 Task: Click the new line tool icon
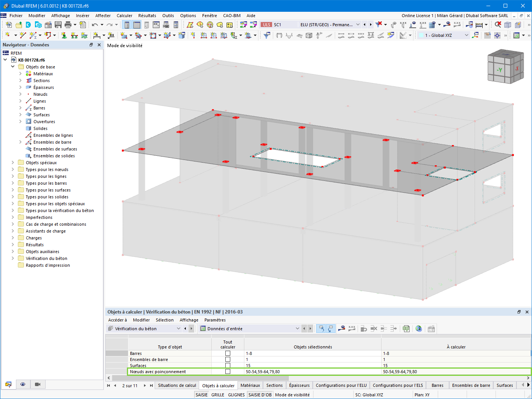[x=23, y=35]
